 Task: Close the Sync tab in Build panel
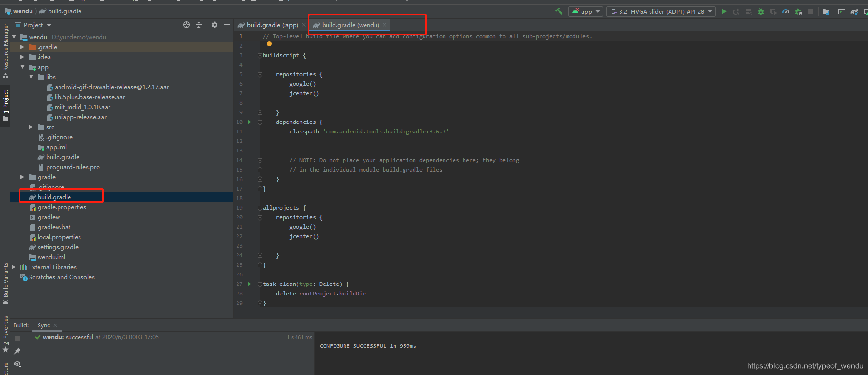(x=55, y=325)
